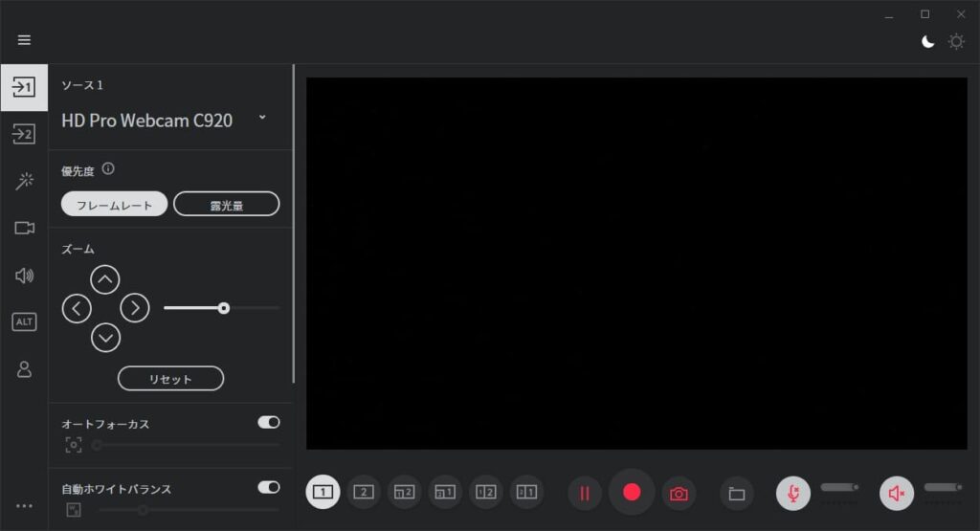Click the zoom slider handle
The image size is (980, 531).
[x=224, y=308]
